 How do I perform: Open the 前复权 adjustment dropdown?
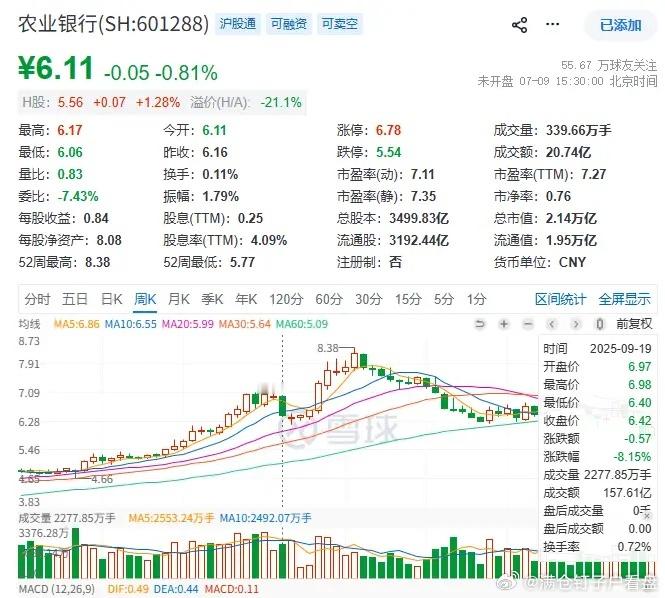pos(634,324)
